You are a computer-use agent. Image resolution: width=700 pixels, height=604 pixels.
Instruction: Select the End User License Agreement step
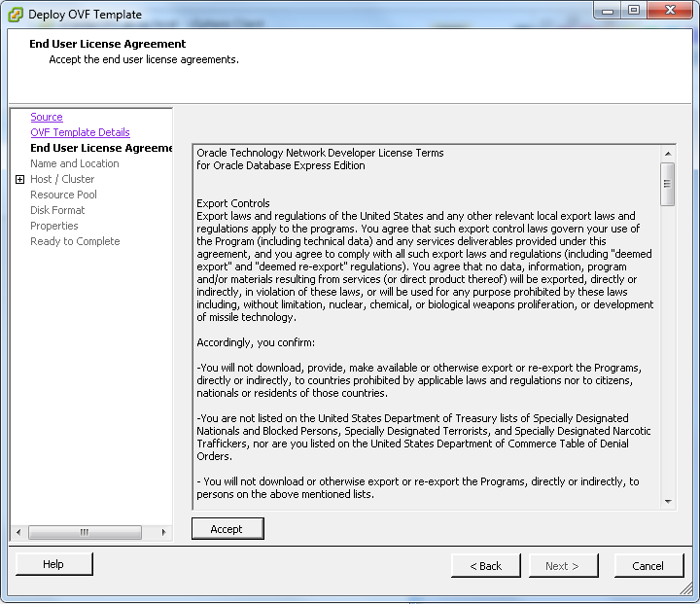tap(101, 148)
